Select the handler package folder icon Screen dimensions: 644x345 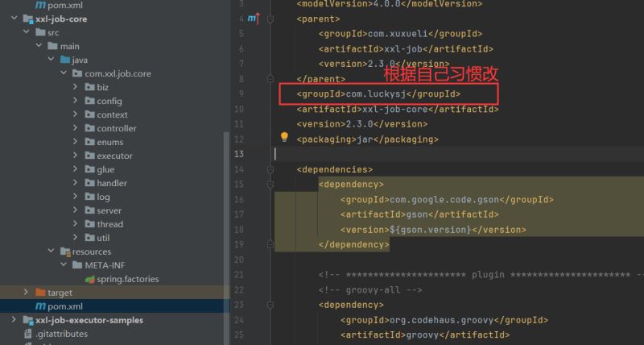[90, 182]
